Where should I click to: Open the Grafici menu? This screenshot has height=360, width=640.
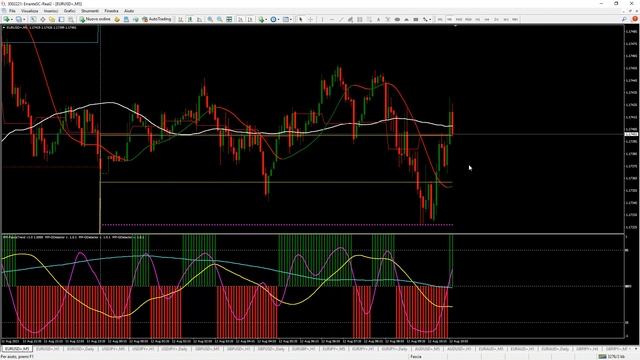tap(69, 11)
